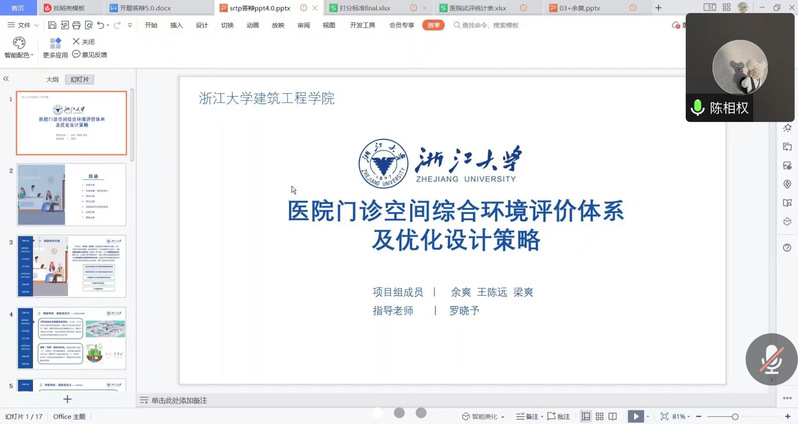
Task: Click 批注 comments button
Action: [x=558, y=416]
